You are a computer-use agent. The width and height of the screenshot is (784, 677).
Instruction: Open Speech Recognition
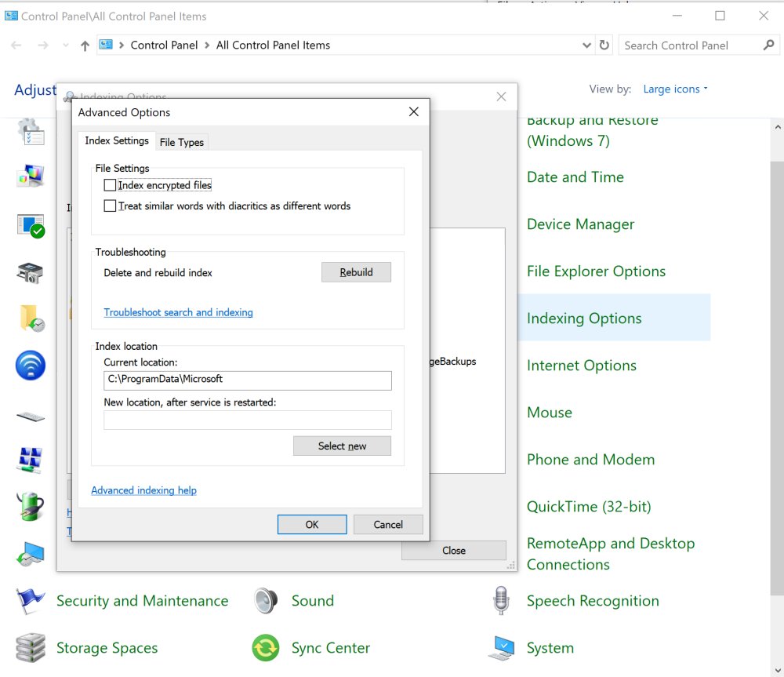tap(593, 600)
